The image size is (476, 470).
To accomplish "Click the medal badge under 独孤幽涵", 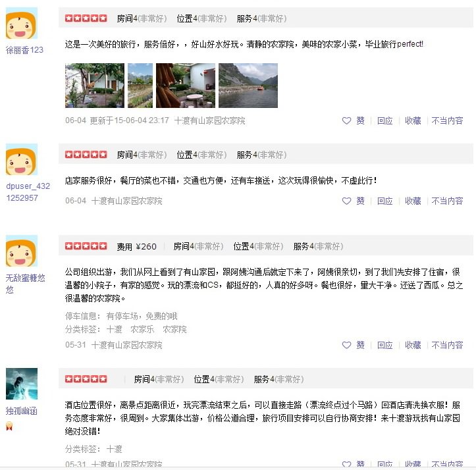I will click(x=9, y=427).
